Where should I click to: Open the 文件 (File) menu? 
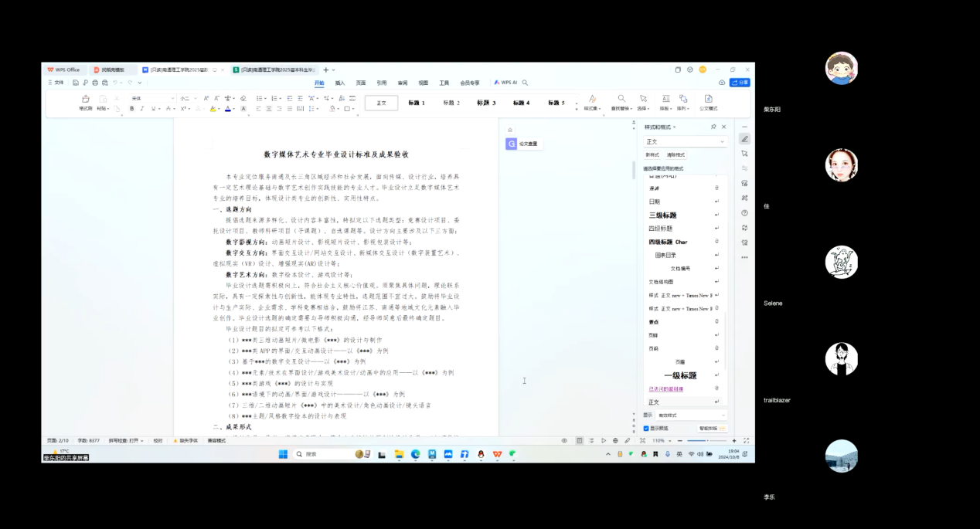coord(56,83)
